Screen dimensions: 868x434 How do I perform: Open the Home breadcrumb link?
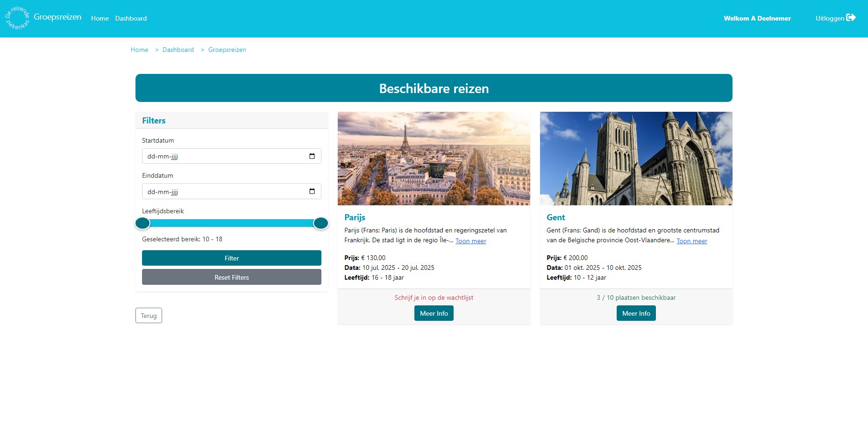[139, 50]
